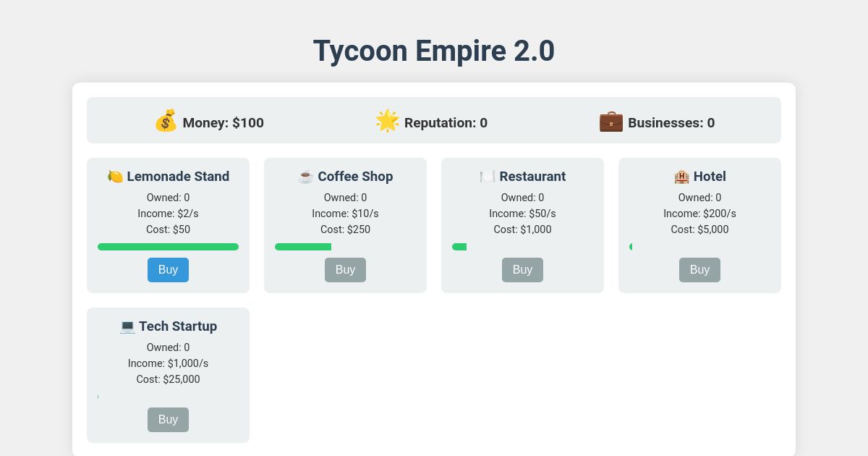Click the Tycoon Empire 2.0 title
This screenshot has width=868, height=456.
[433, 50]
